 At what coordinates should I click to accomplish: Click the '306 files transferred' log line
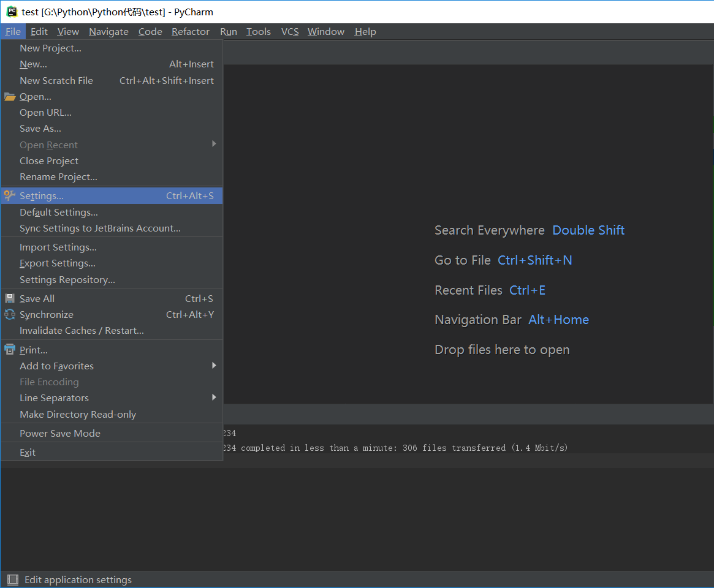pyautogui.click(x=395, y=448)
